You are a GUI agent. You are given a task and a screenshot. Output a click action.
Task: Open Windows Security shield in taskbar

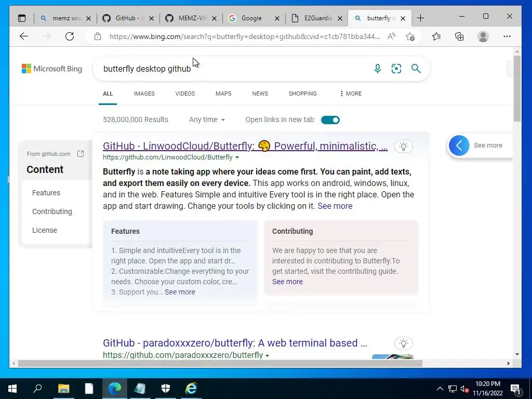pyautogui.click(x=166, y=389)
